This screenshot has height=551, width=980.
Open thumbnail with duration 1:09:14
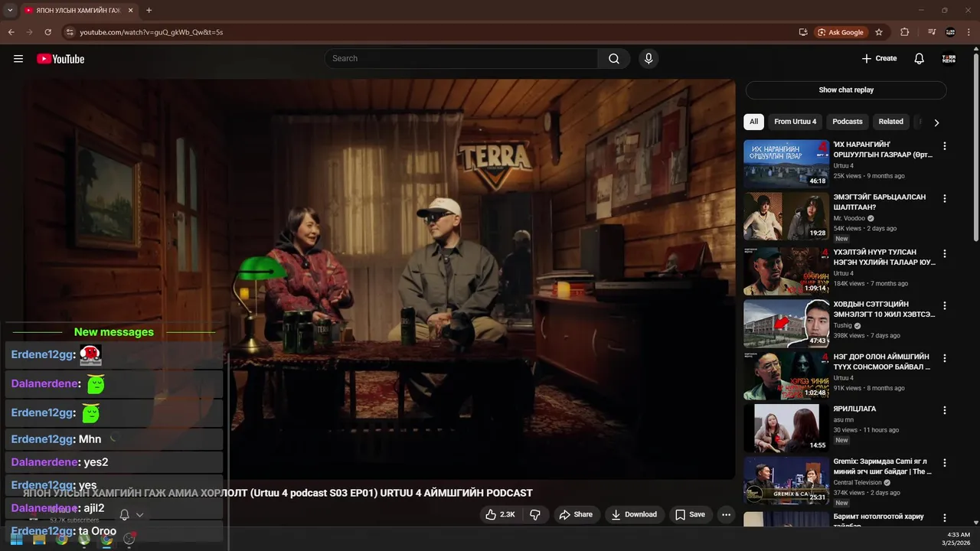tap(786, 271)
